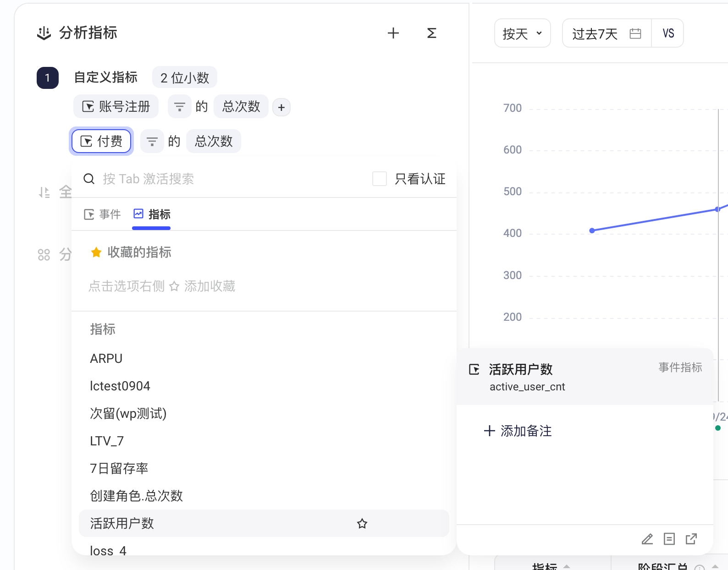The image size is (728, 570).
Task: Open metric in new window icon
Action: coord(691,539)
